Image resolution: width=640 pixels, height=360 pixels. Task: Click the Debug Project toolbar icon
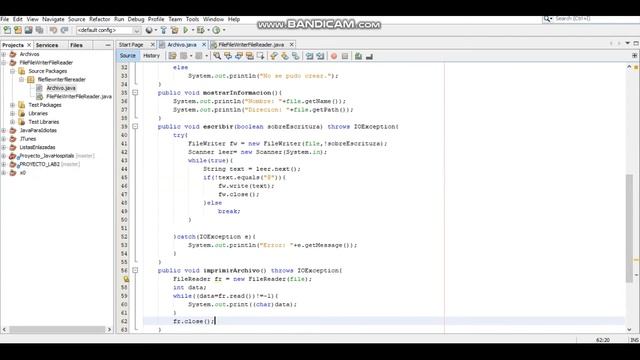[200, 30]
